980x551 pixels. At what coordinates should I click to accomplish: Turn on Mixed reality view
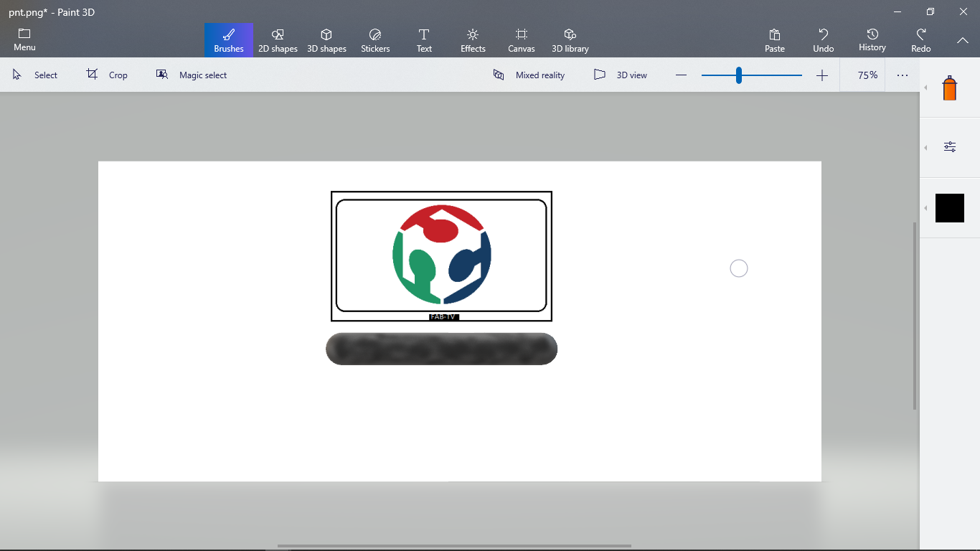tap(529, 75)
